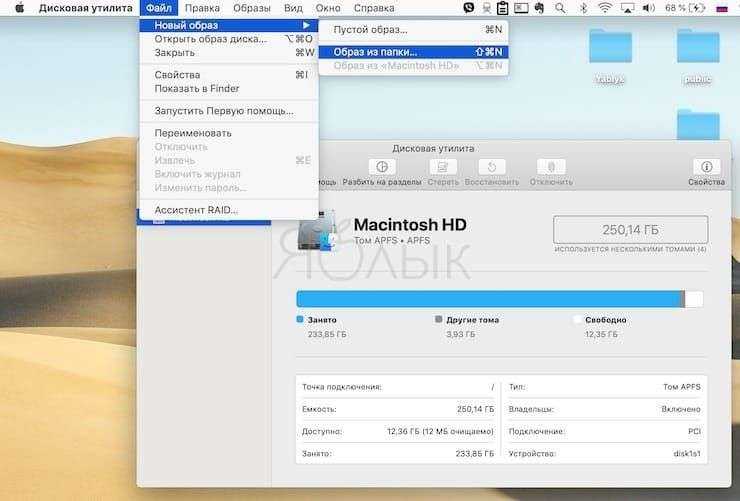
Task: Click the Restore (Восстановить) toolbar icon
Action: tap(492, 167)
